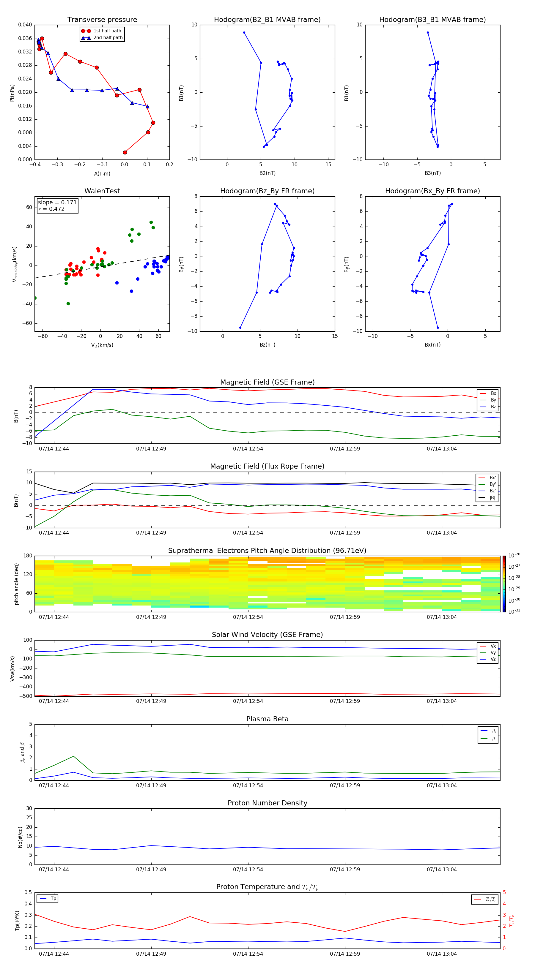
Task: Click the "Magnetic Field (GSE Frame)" title
Action: pos(267,382)
